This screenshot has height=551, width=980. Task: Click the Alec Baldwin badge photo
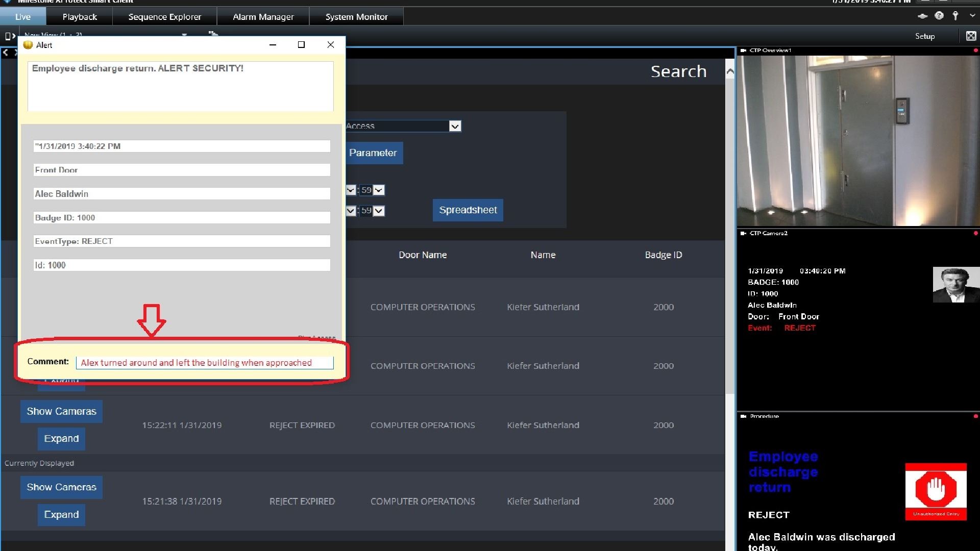[x=956, y=285]
